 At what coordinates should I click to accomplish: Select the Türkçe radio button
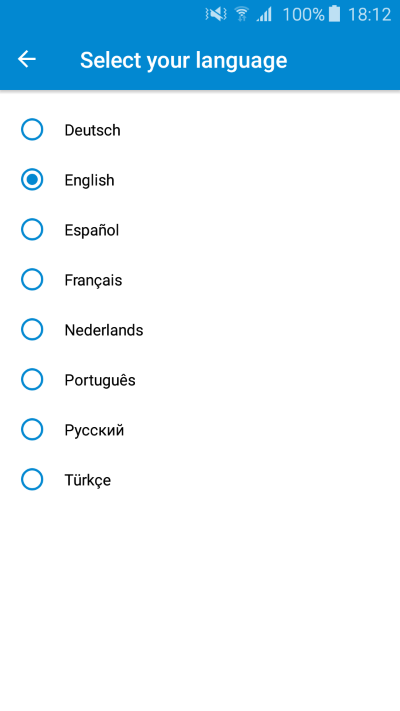click(32, 479)
